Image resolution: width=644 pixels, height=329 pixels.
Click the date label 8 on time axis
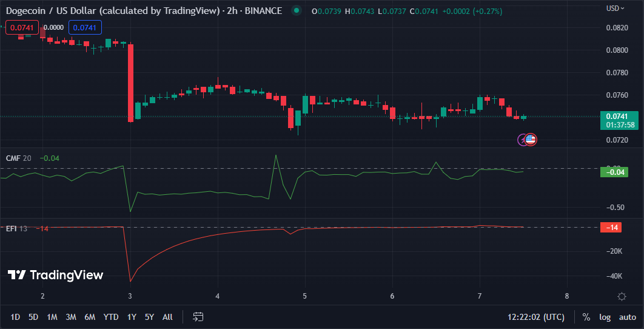pyautogui.click(x=567, y=296)
